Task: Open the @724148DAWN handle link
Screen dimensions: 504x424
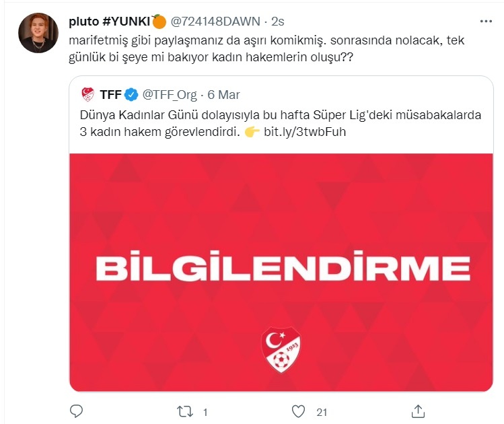Action: (x=215, y=22)
